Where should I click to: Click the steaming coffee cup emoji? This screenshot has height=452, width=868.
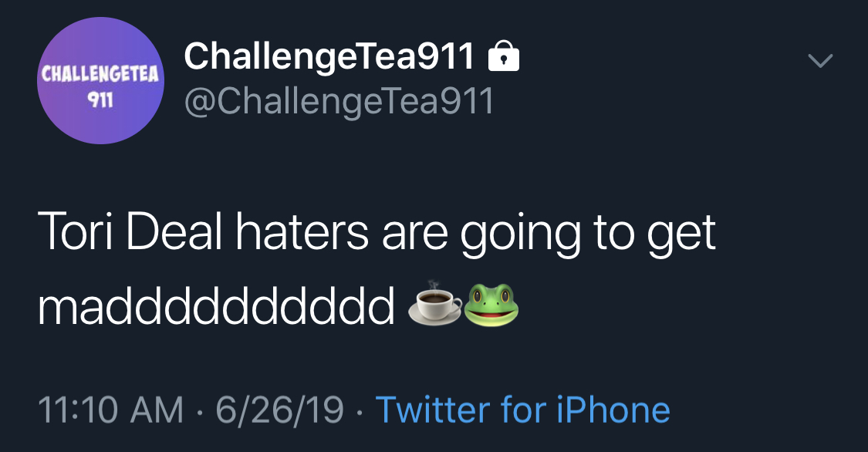tap(434, 304)
